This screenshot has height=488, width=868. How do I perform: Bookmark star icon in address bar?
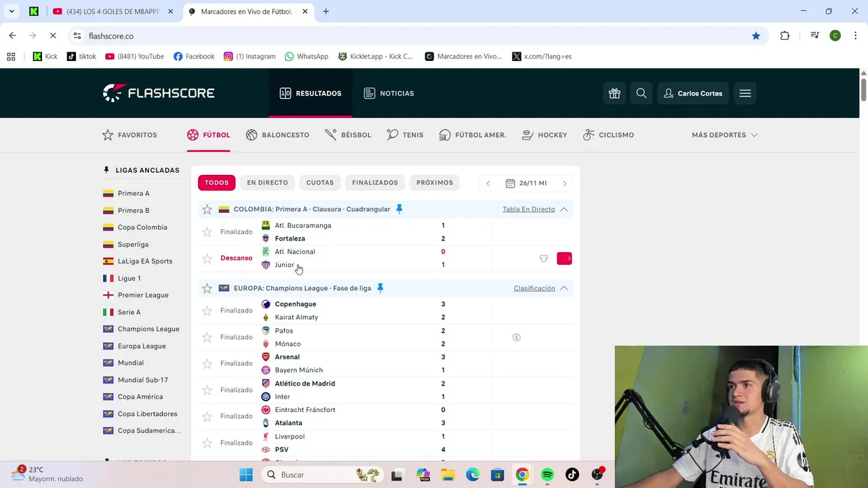tap(756, 36)
